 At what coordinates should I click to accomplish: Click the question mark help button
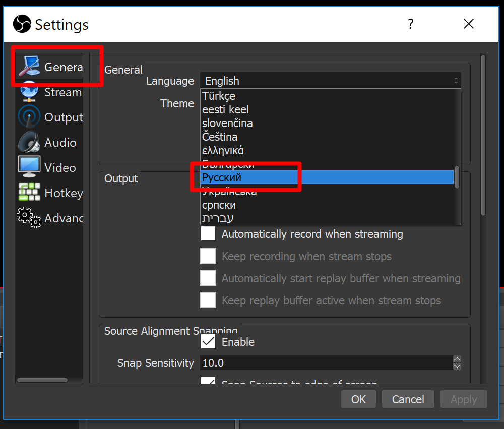point(411,24)
